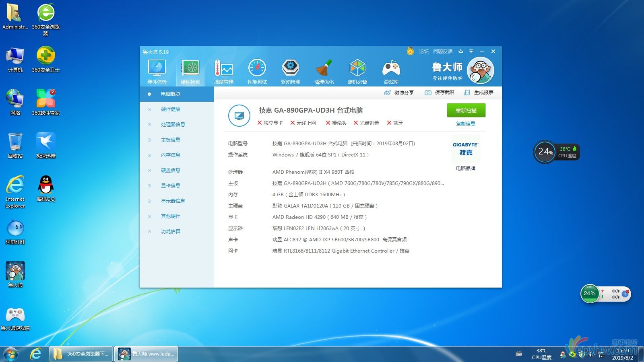Open the 极速迅雷 desktop icon
The image size is (644, 362).
(x=46, y=146)
